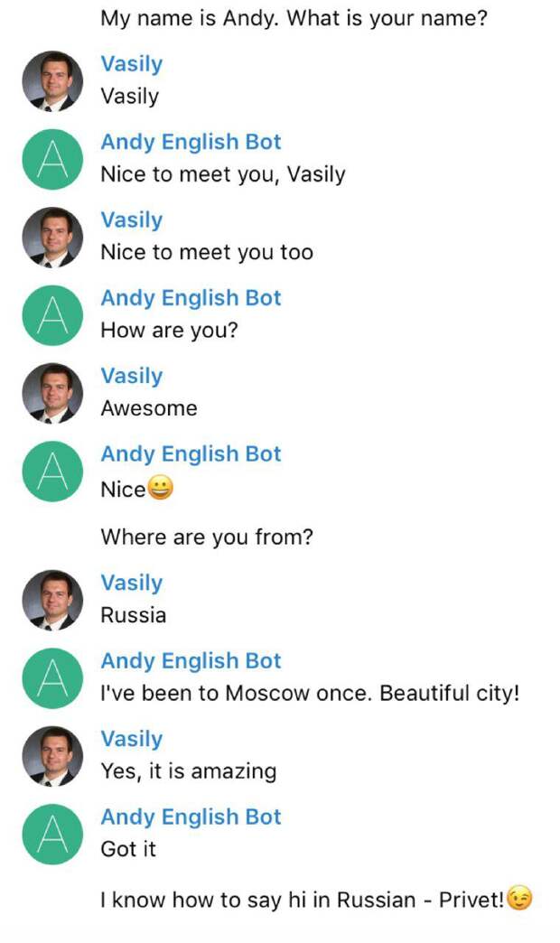The image size is (560, 943).
Task: Open Vasily's profile photo beside the "Russia" reply
Action: (52, 600)
